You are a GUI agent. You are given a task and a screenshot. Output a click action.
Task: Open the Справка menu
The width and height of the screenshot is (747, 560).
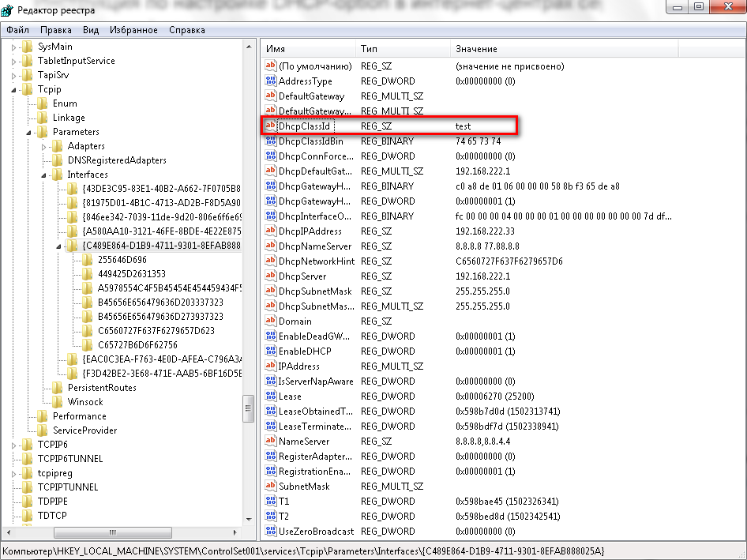[x=186, y=30]
